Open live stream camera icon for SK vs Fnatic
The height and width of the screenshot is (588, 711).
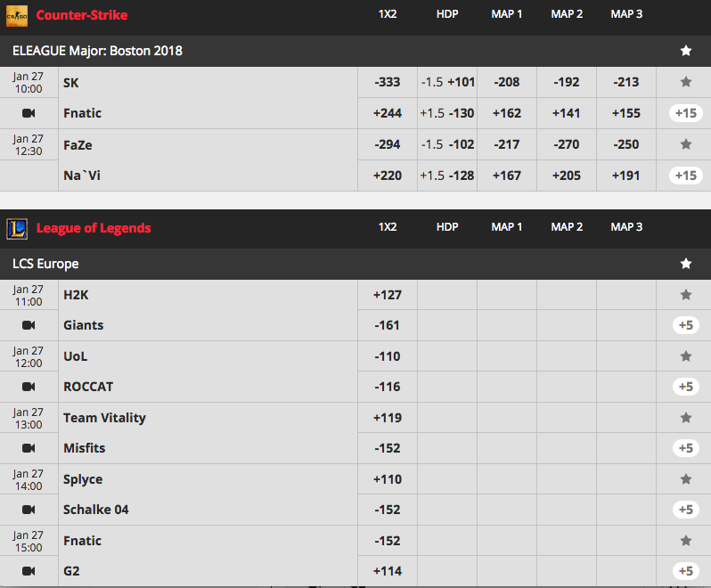(29, 113)
